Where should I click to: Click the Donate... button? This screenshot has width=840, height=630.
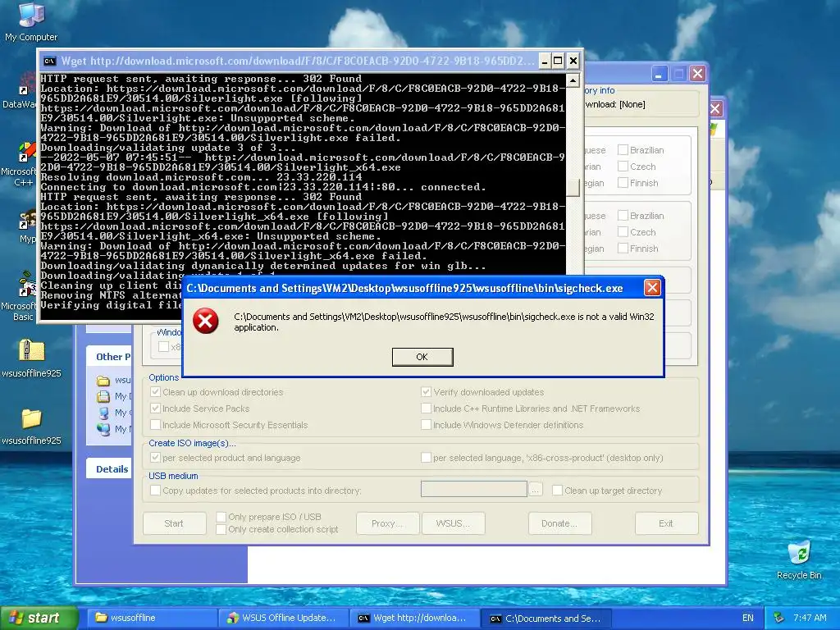click(x=559, y=523)
